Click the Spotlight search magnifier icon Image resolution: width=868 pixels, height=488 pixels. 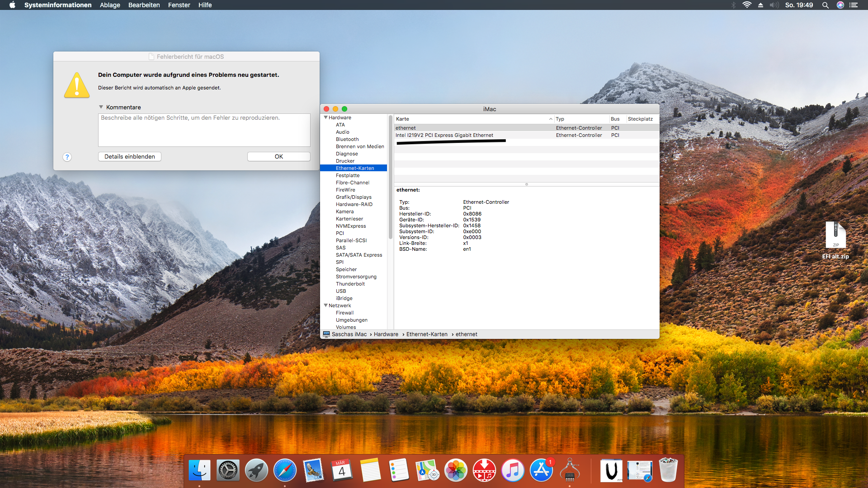[825, 5]
